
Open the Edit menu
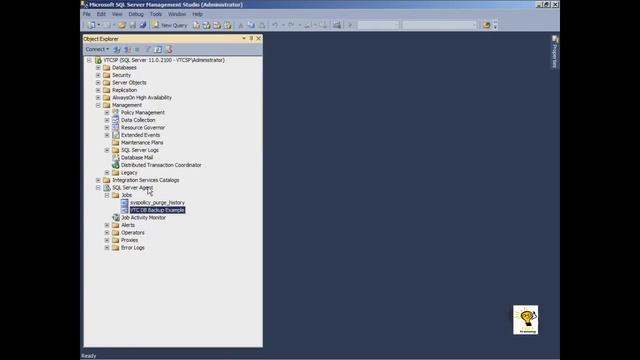click(x=101, y=14)
